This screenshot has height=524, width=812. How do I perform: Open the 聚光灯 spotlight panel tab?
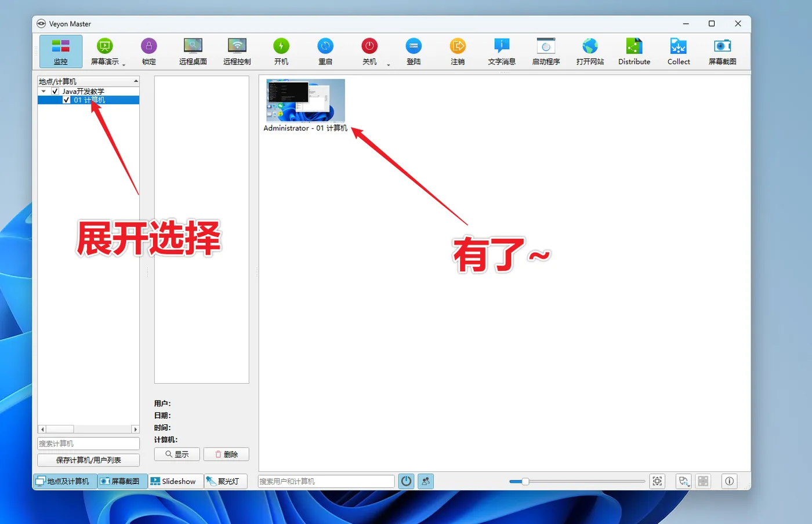pos(226,481)
